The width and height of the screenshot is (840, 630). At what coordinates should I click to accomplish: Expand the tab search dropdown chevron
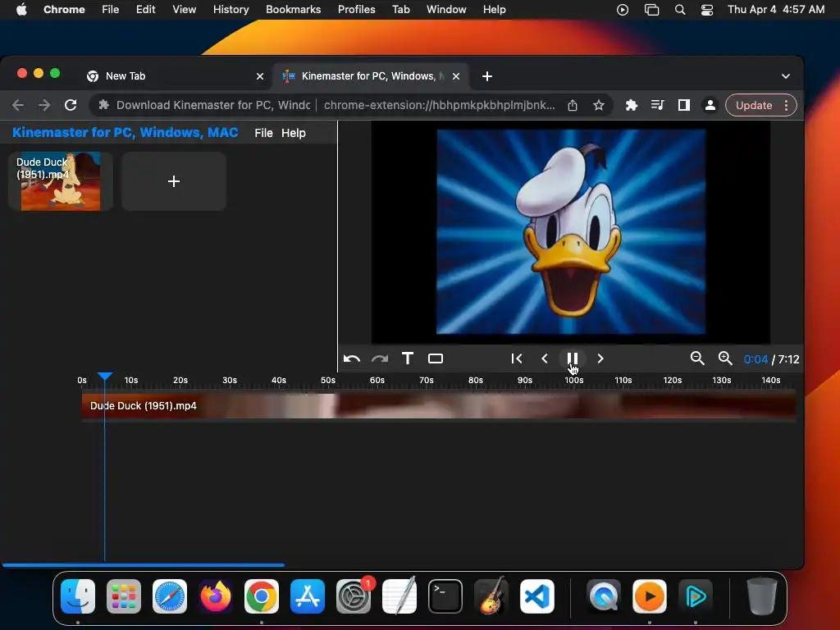[x=785, y=76]
